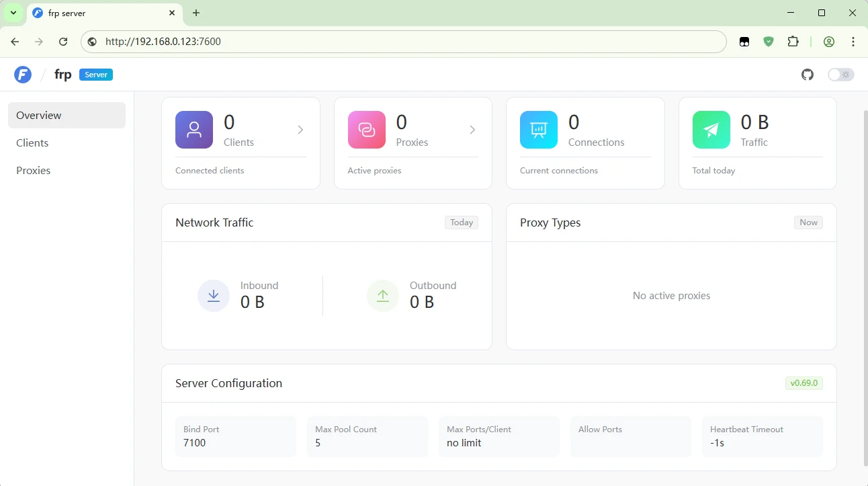The width and height of the screenshot is (868, 486).
Task: Open the Clients sidebar page
Action: 67,143
